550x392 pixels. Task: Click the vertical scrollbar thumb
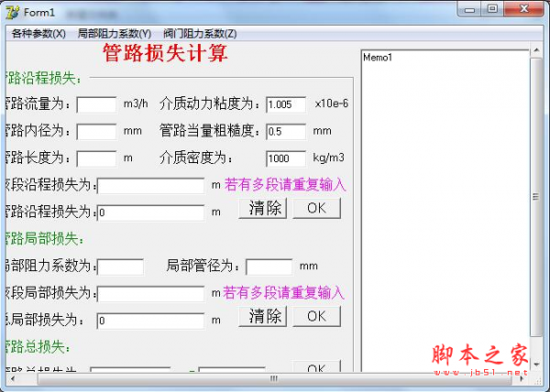[x=536, y=197]
